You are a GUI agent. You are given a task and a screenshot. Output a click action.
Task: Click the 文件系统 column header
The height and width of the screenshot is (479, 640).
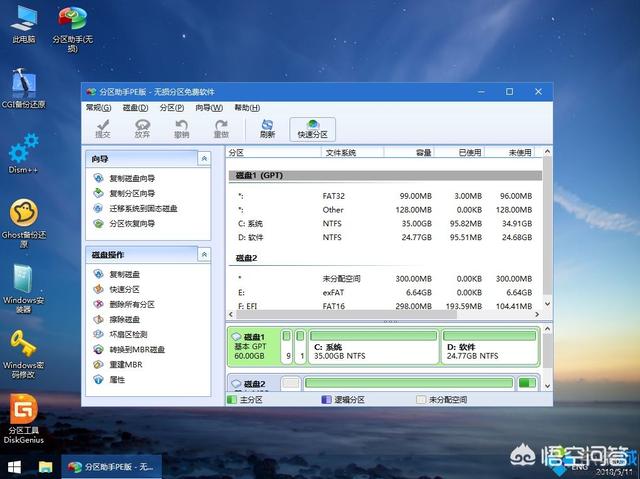click(x=341, y=153)
